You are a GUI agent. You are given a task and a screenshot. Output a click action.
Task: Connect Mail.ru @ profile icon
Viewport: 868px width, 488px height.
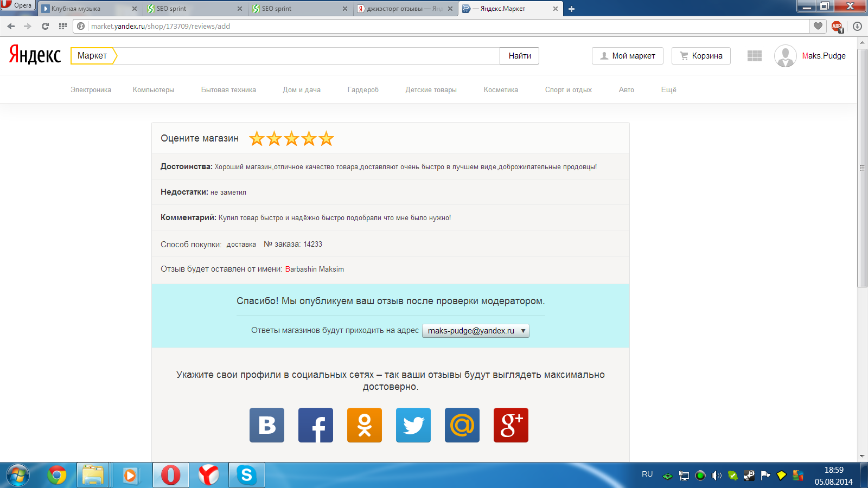[x=462, y=425]
